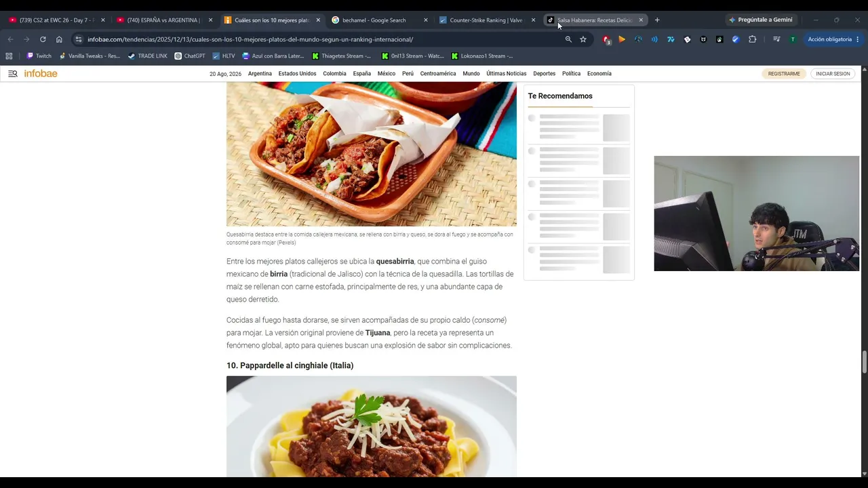The image size is (868, 488).
Task: Click the heading '10. Pappardelle al cinghiale (Italia)'
Action: (290, 365)
